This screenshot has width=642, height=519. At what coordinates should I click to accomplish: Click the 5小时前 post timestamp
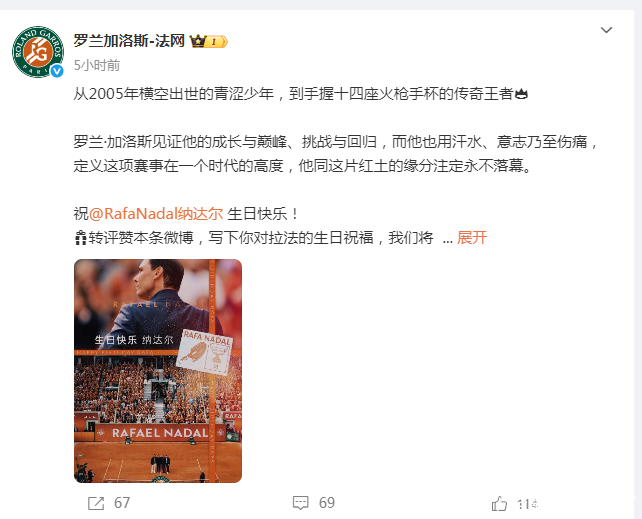[x=97, y=65]
